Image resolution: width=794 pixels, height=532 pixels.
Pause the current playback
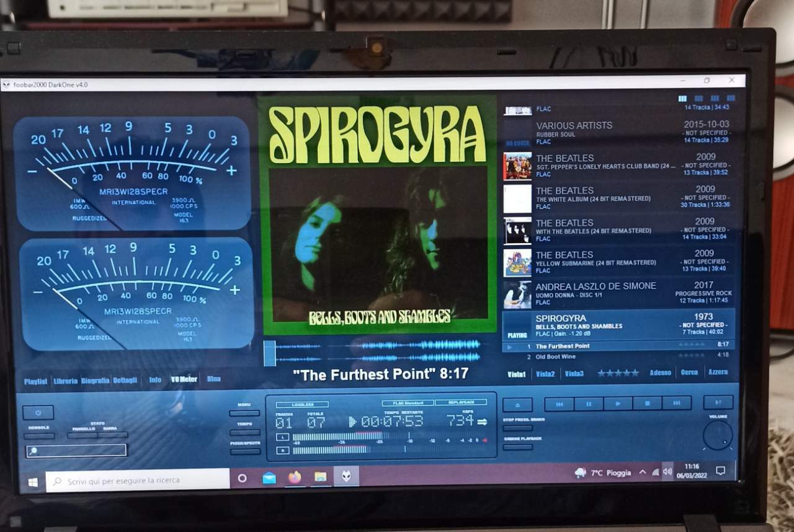click(588, 404)
